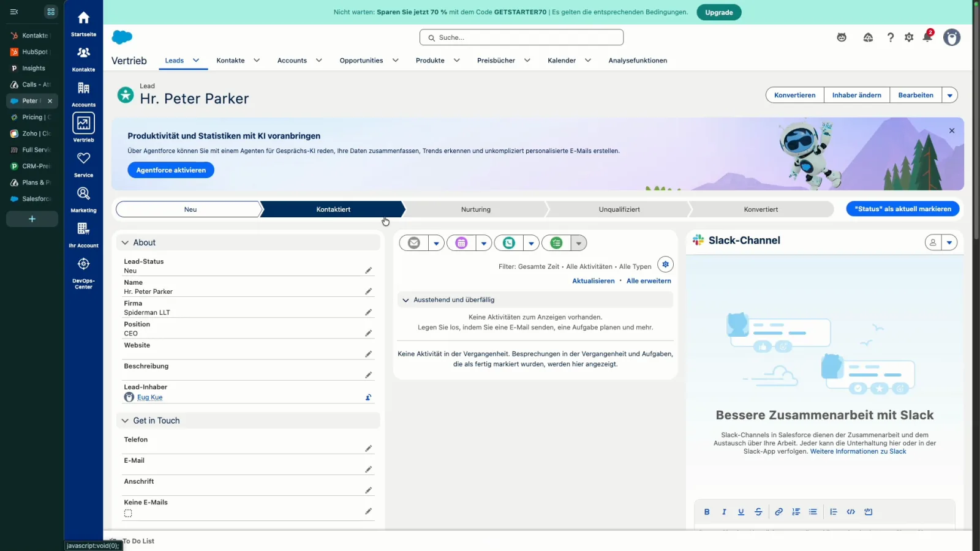Viewport: 980px width, 551px height.
Task: Open the Accounts tab dropdown arrow
Action: [318, 61]
